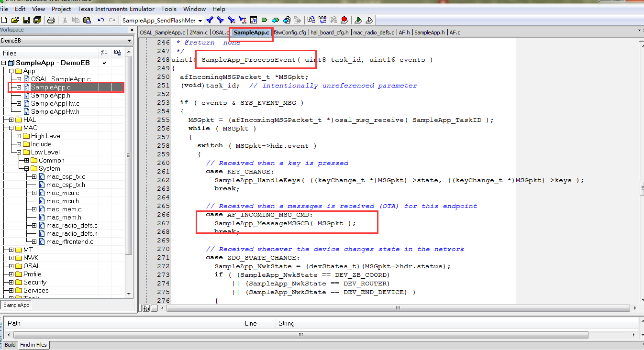
Task: Collapse the MAC folder node
Action: tap(11, 128)
